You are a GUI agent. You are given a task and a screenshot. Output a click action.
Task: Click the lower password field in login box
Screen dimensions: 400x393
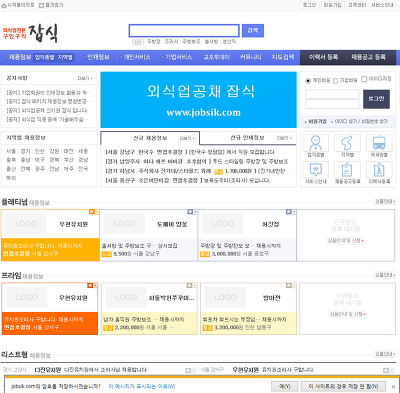[x=332, y=104]
